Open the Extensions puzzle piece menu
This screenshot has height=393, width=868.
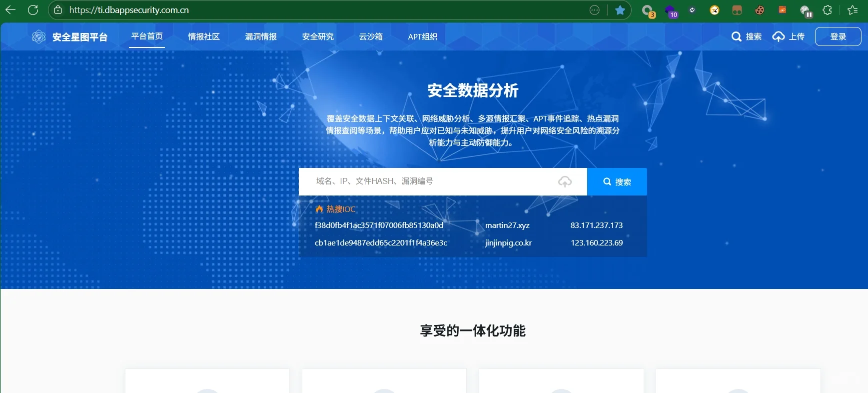coord(828,10)
